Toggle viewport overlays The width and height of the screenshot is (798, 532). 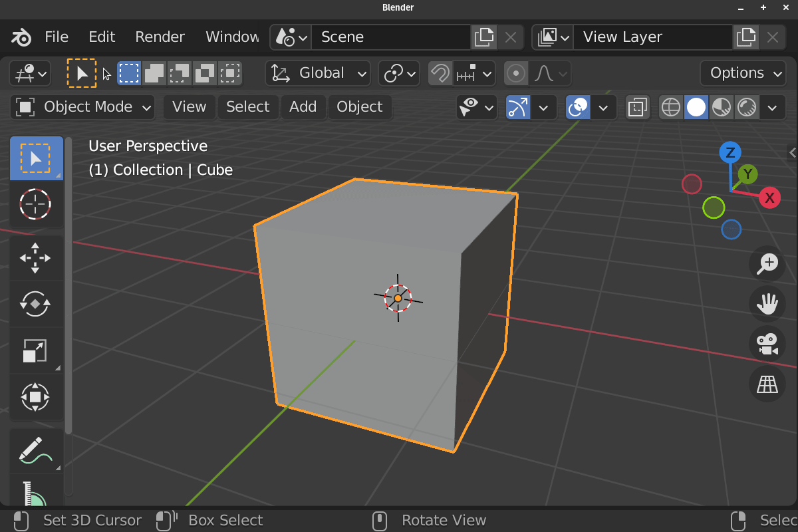(x=578, y=107)
